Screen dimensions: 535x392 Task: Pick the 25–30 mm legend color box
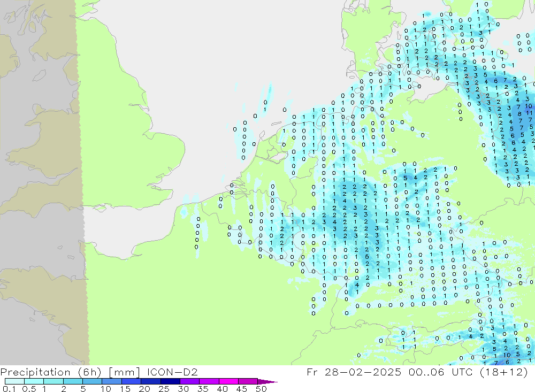(170, 381)
